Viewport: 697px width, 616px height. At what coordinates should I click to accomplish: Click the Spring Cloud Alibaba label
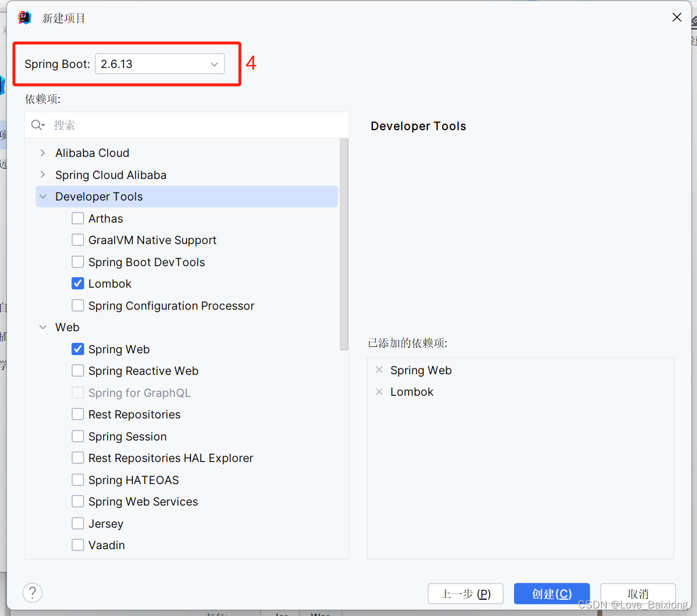tap(111, 175)
